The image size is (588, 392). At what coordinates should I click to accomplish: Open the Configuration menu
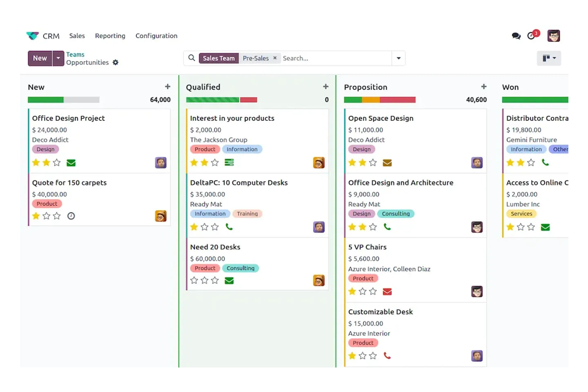156,36
